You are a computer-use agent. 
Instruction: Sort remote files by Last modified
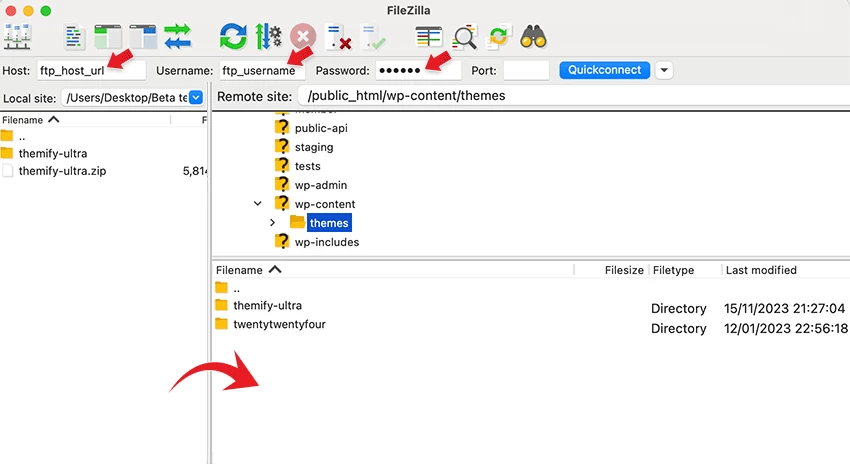click(761, 270)
